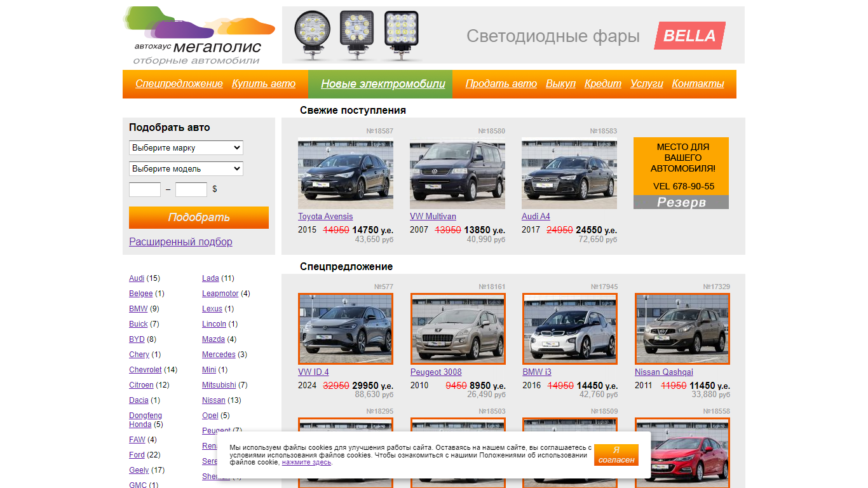This screenshot has width=868, height=488.
Task: Filter by BMW brand link
Action: pos(139,309)
